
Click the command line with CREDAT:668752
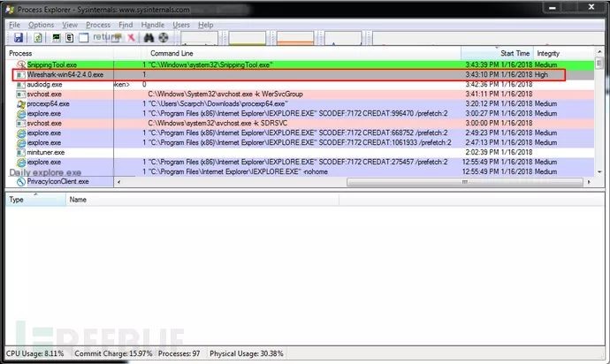(x=298, y=133)
